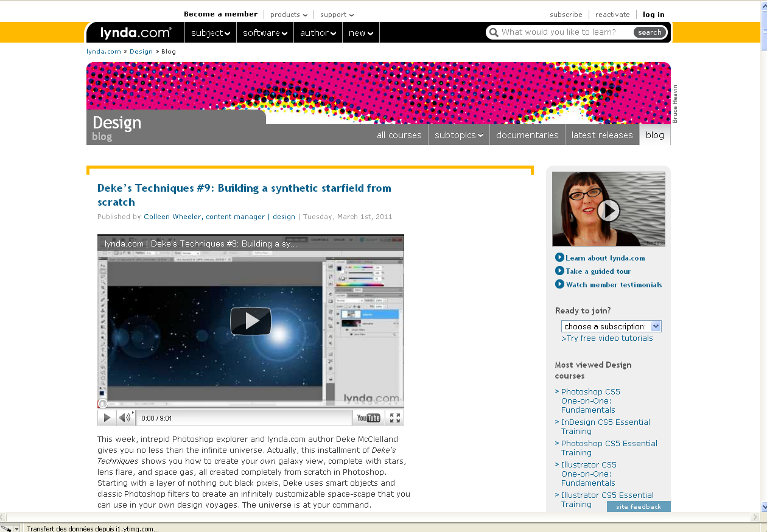Expand the support menu

coord(337,15)
